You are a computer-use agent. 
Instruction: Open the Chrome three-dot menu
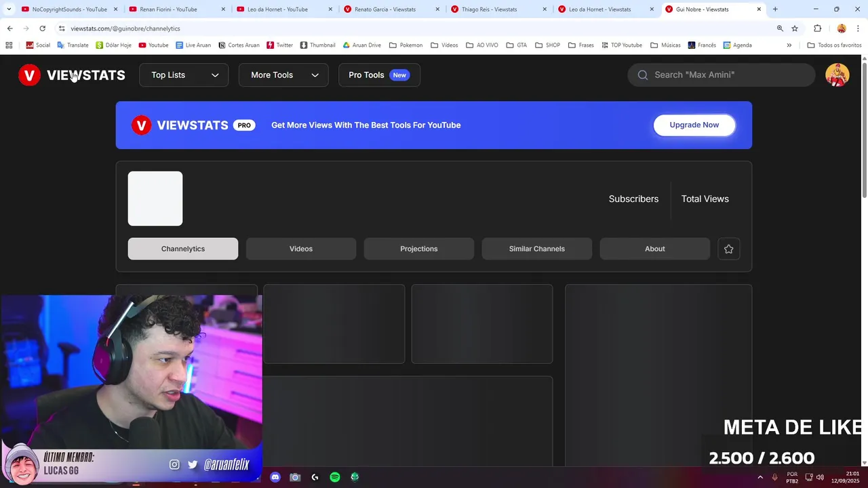[x=858, y=28]
